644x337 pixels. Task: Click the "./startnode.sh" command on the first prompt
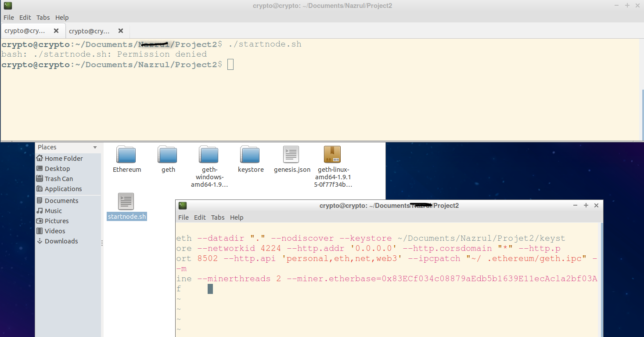coord(265,44)
